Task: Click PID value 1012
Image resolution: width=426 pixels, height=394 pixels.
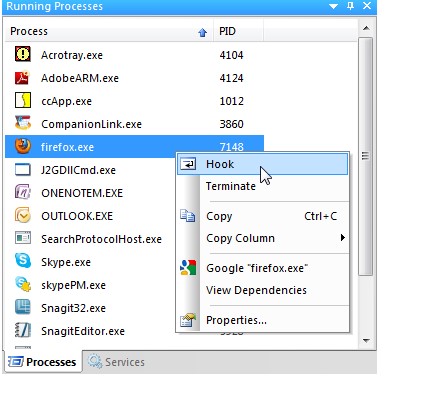Action: 231,101
